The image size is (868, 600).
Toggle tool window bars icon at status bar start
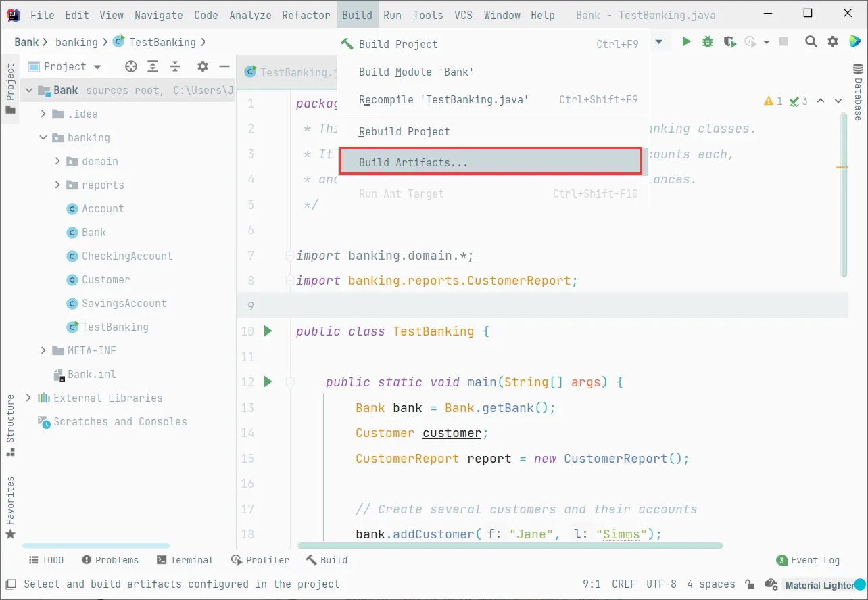[x=9, y=584]
